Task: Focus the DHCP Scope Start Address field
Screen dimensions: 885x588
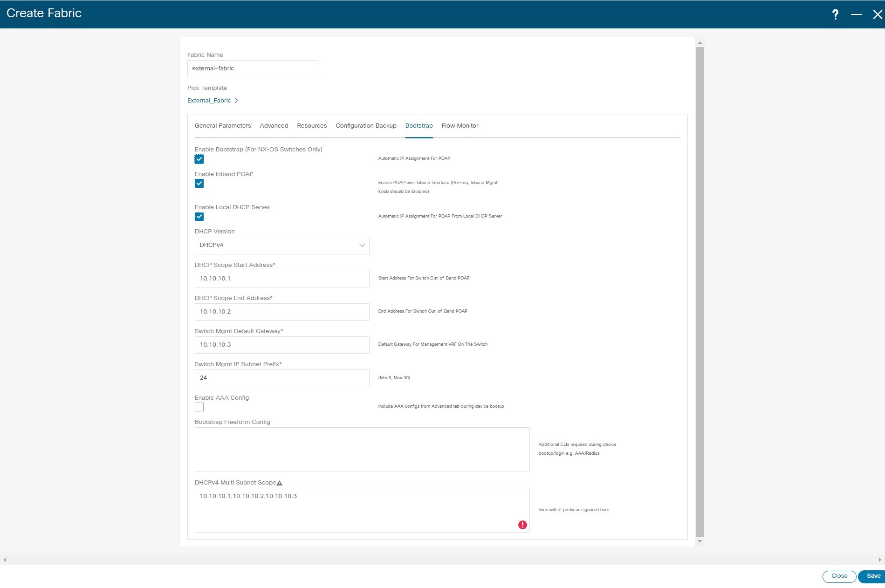Action: pos(281,278)
